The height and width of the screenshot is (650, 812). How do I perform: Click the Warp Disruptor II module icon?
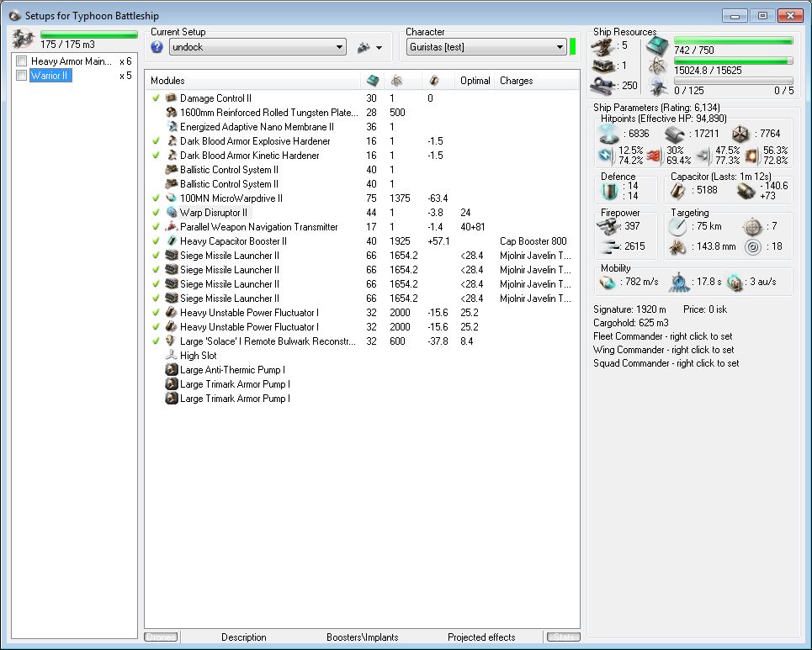click(171, 213)
